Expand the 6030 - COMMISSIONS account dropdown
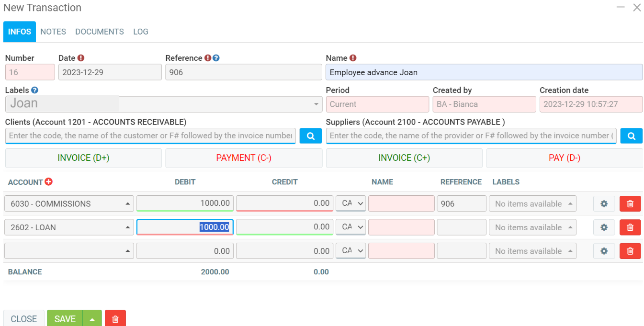 point(127,204)
